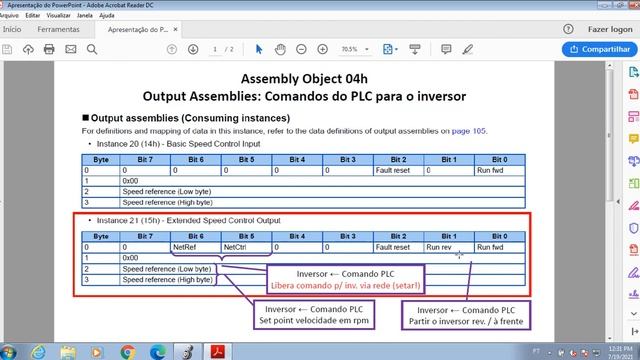Open Edit PDF layout tool in sidebar
The width and height of the screenshot is (640, 360).
(633, 117)
